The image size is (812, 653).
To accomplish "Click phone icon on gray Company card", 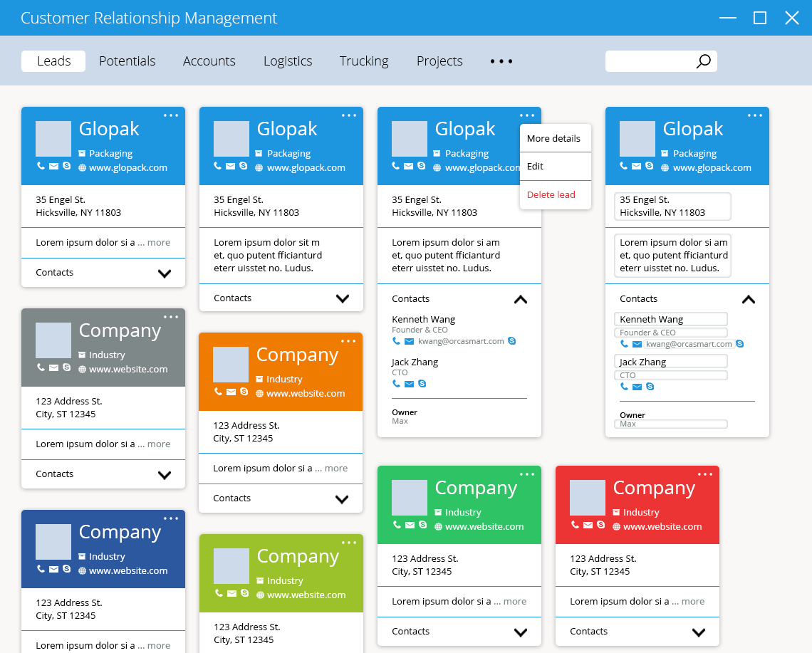I will click(x=41, y=367).
